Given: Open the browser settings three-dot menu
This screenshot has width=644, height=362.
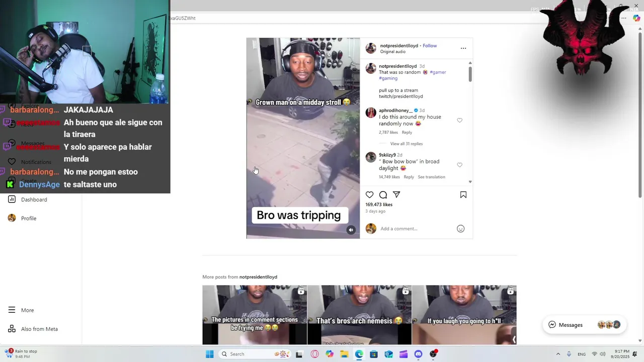Looking at the screenshot, I should pyautogui.click(x=624, y=18).
